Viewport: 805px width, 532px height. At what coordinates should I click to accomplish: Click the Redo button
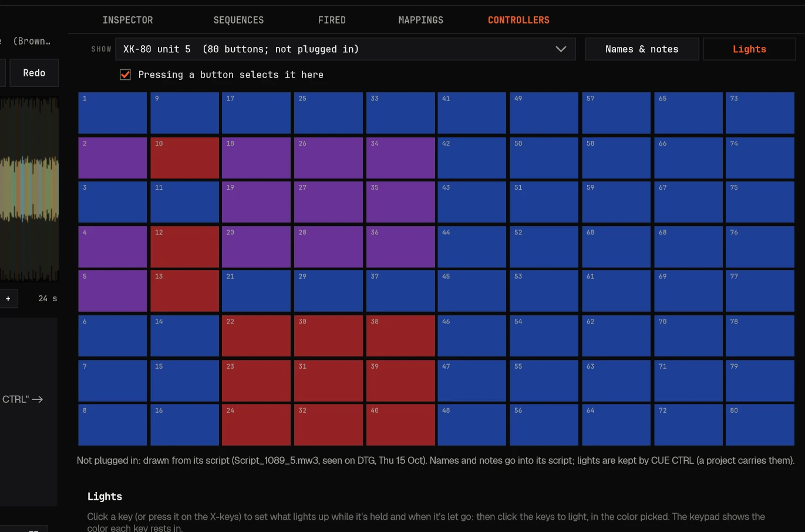tap(34, 73)
